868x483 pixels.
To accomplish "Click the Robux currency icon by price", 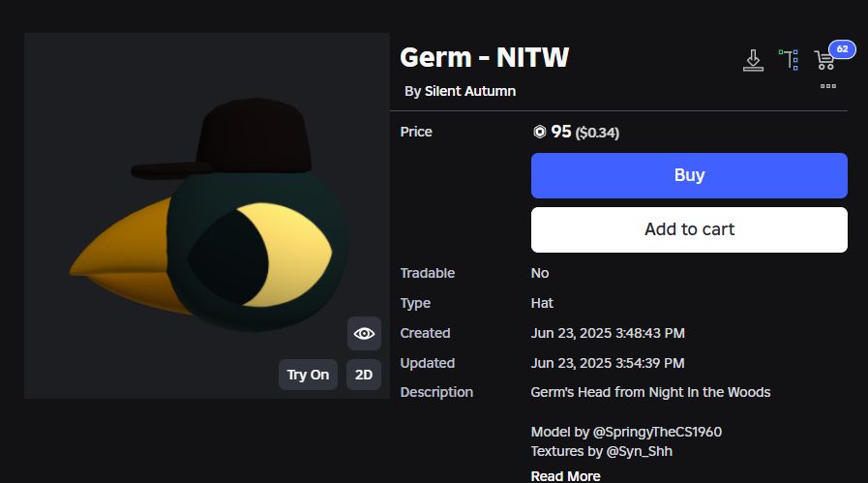I will coord(539,132).
